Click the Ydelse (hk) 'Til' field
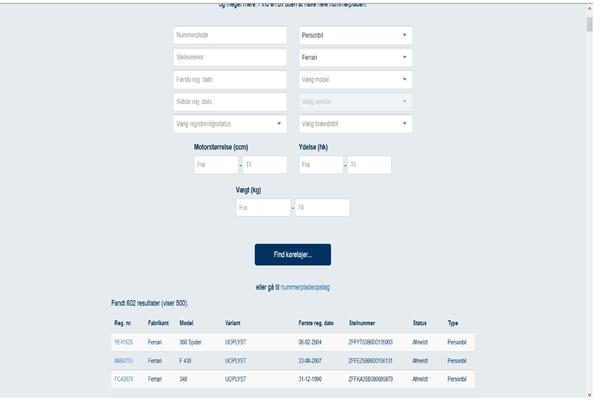The height and width of the screenshot is (416, 600). pyautogui.click(x=369, y=165)
